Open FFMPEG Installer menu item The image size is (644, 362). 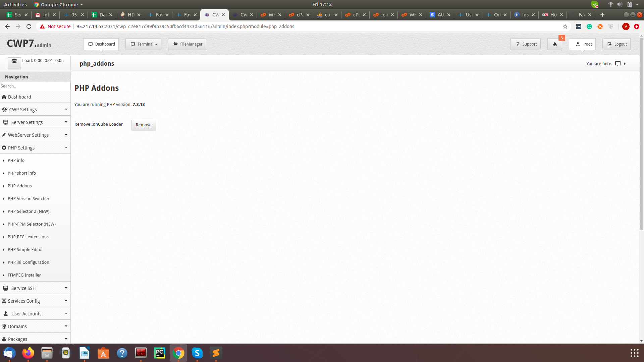[24, 275]
